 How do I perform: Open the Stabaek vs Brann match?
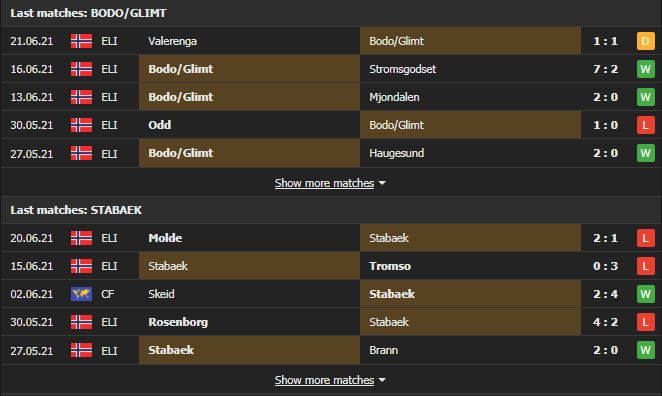coord(331,350)
